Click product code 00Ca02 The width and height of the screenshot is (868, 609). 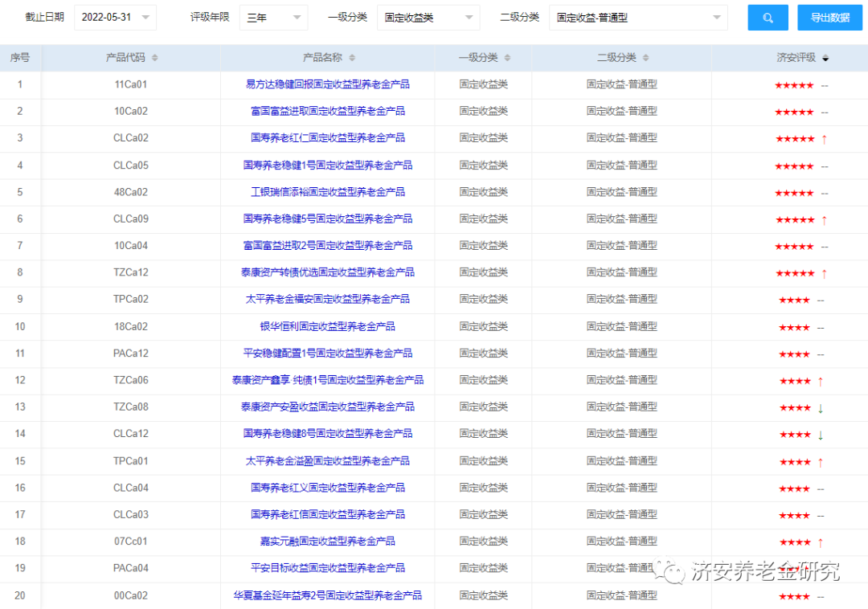pos(131,595)
